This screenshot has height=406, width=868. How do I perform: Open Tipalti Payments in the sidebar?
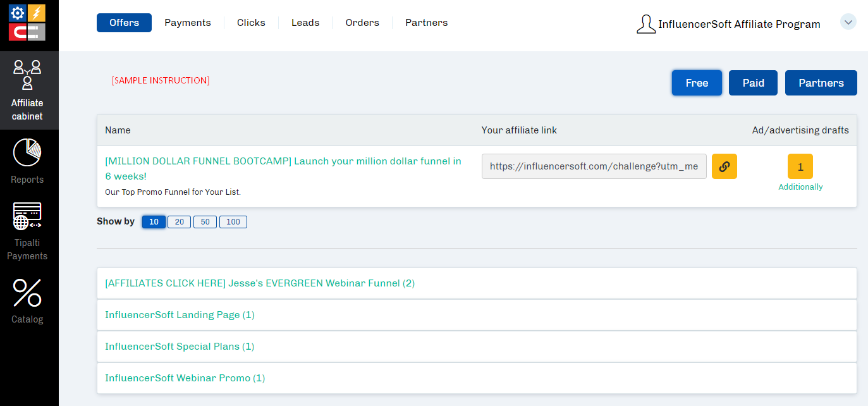pos(27,231)
